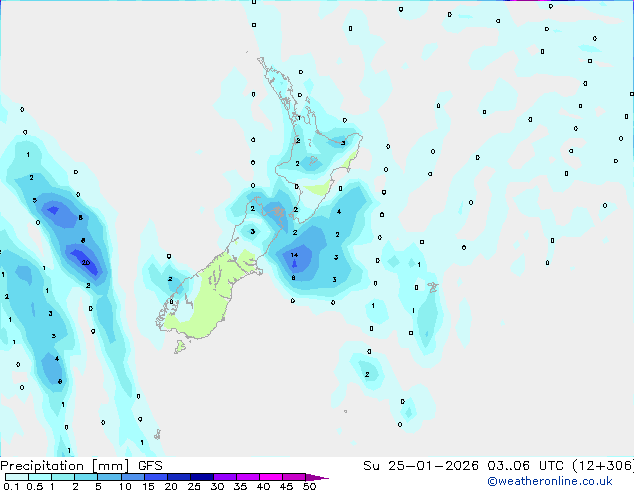Click the purple legend swatch between 30 and 35
Screen dimensions: 634x490
tap(224, 477)
